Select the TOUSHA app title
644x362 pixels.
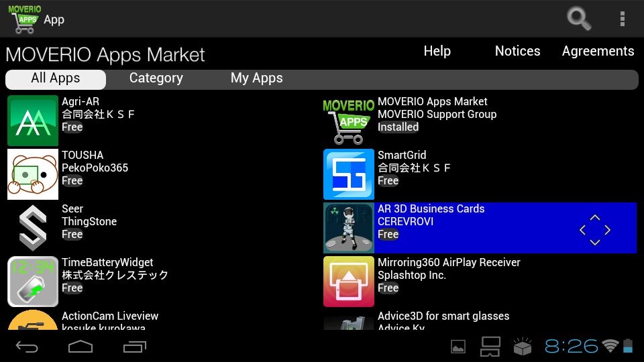tap(83, 155)
